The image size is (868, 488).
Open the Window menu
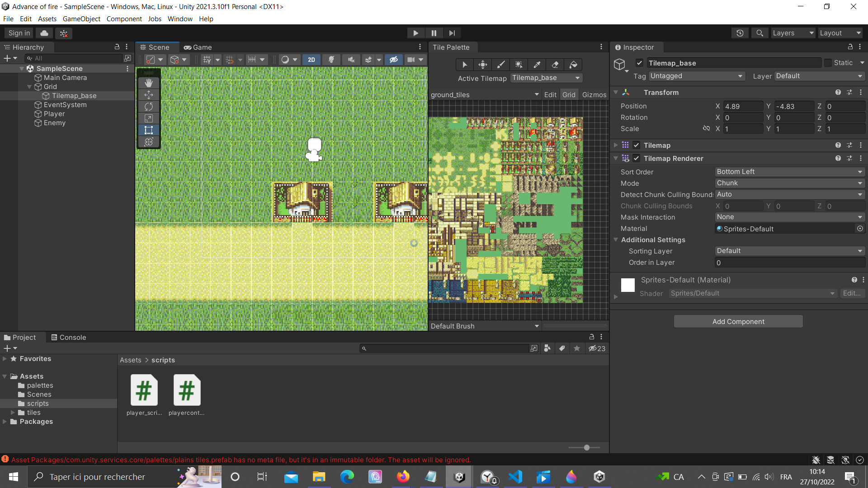(x=180, y=19)
